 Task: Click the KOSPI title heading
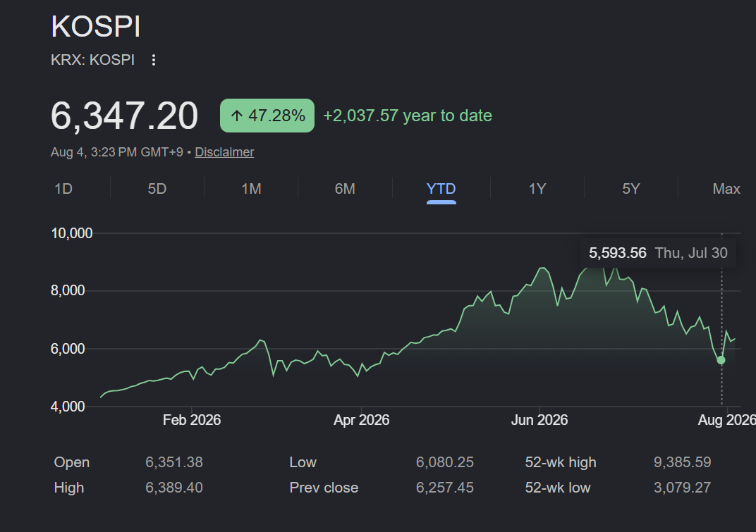click(x=95, y=26)
